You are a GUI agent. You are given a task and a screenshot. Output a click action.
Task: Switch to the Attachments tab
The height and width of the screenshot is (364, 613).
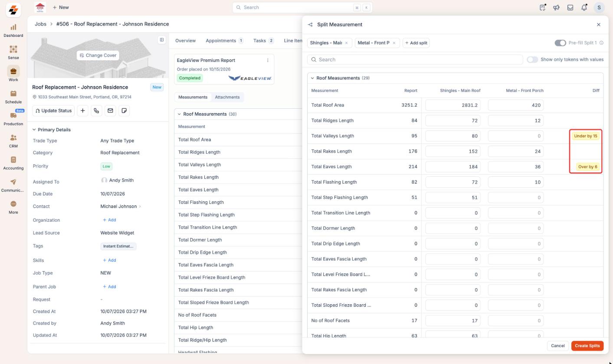pyautogui.click(x=227, y=97)
